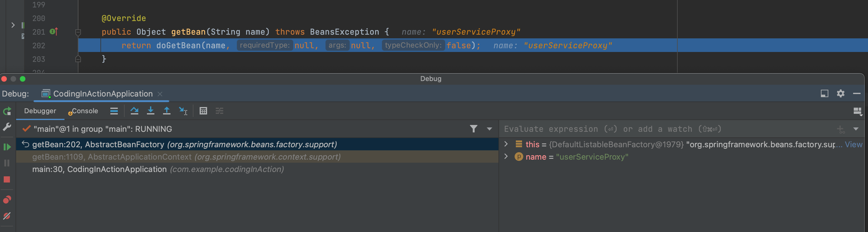This screenshot has width=868, height=232.
Task: Select the Debugger tab
Action: tap(40, 111)
